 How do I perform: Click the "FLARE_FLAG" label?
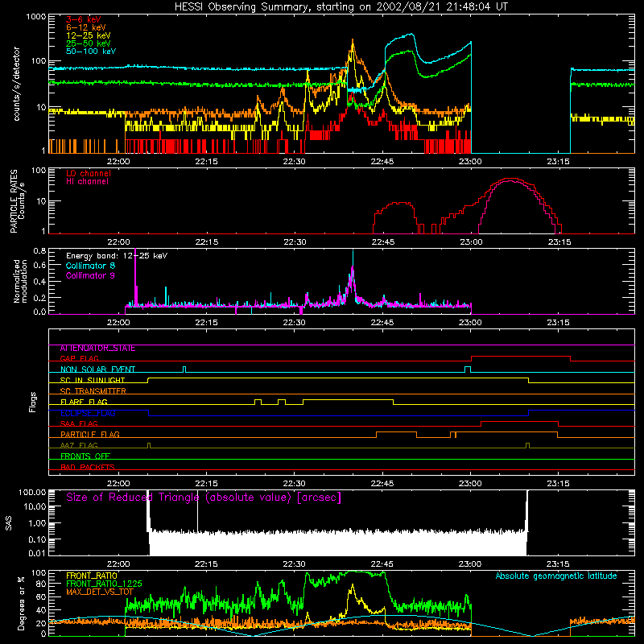84,402
